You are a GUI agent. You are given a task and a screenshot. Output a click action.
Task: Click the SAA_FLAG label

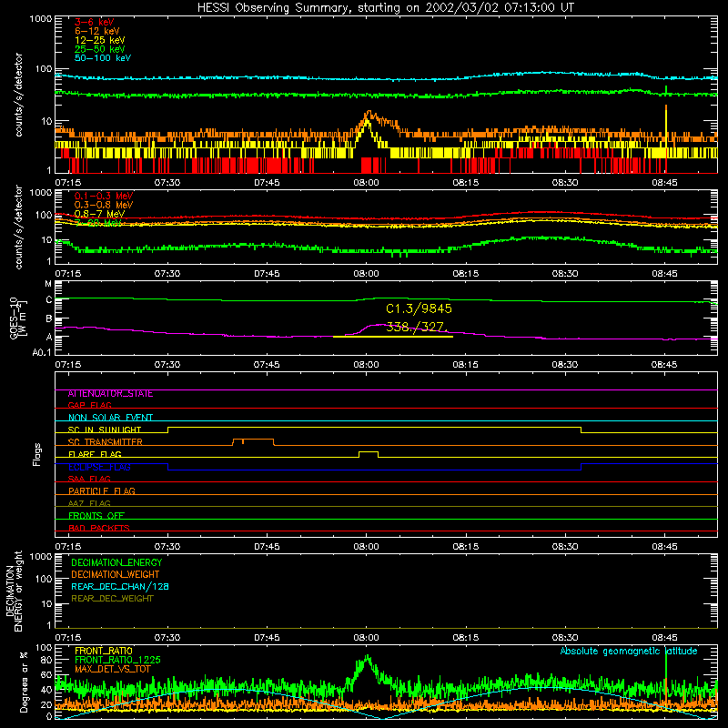click(89, 479)
